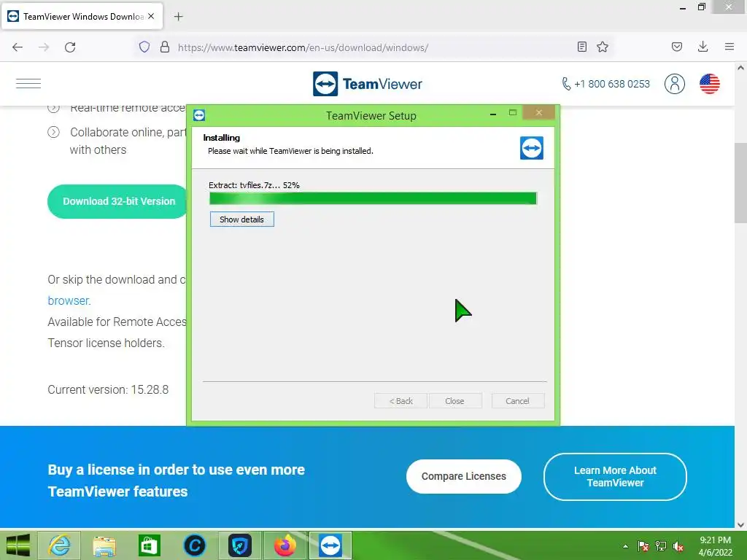The image size is (747, 560).
Task: Change region via US flag icon
Action: tap(709, 84)
